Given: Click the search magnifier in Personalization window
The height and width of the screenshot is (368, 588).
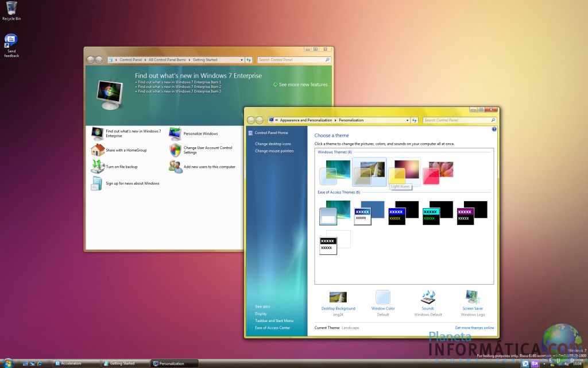Looking at the screenshot, I should 493,120.
